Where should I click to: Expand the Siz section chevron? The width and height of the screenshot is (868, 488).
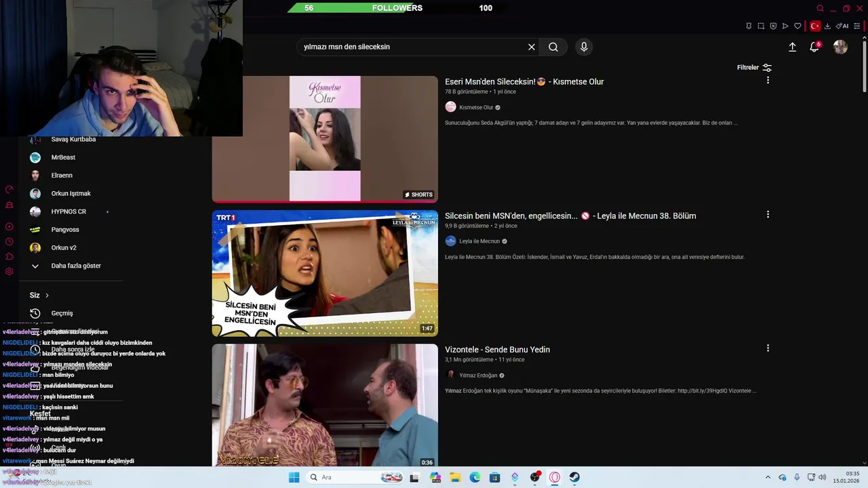47,296
